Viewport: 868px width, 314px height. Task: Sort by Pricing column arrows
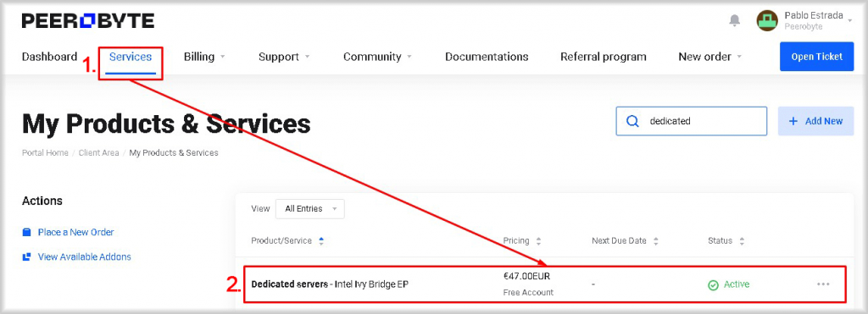[538, 241]
